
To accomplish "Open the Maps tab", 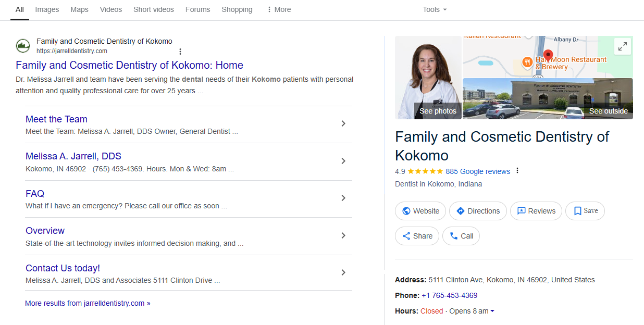I will 79,9.
